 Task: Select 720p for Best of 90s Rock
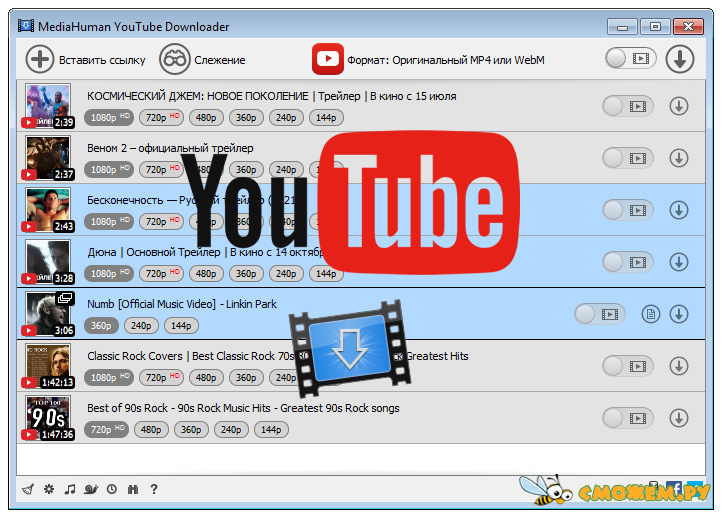[106, 429]
